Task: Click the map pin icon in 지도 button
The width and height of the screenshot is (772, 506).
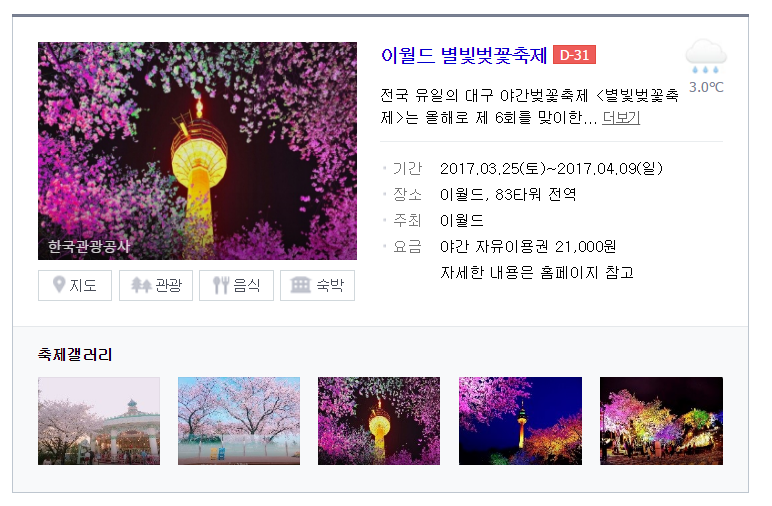Action: click(59, 285)
